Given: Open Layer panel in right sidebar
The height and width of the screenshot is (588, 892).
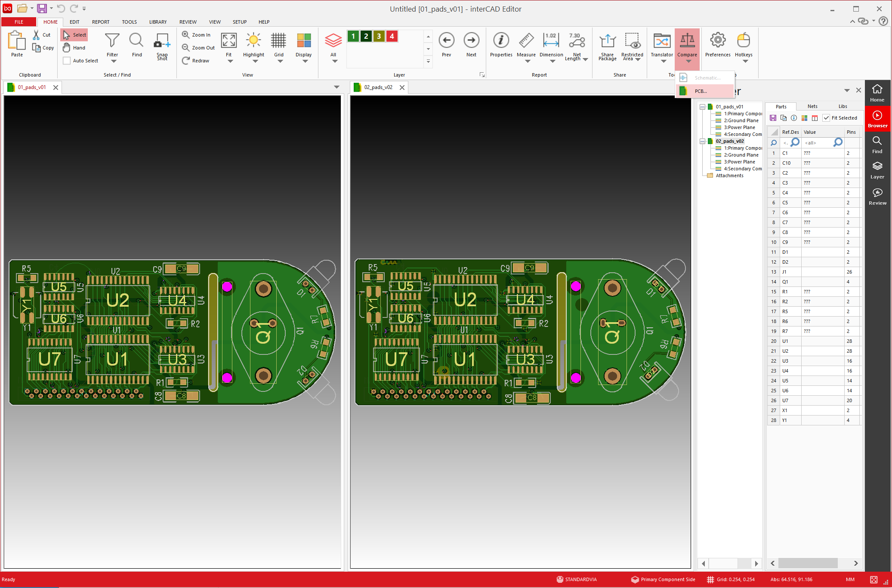Looking at the screenshot, I should pos(877,170).
